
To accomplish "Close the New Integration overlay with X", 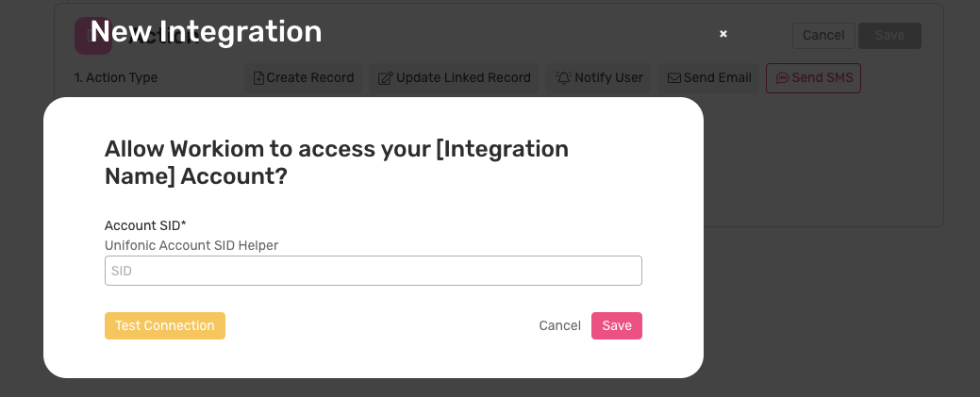I will pyautogui.click(x=723, y=34).
